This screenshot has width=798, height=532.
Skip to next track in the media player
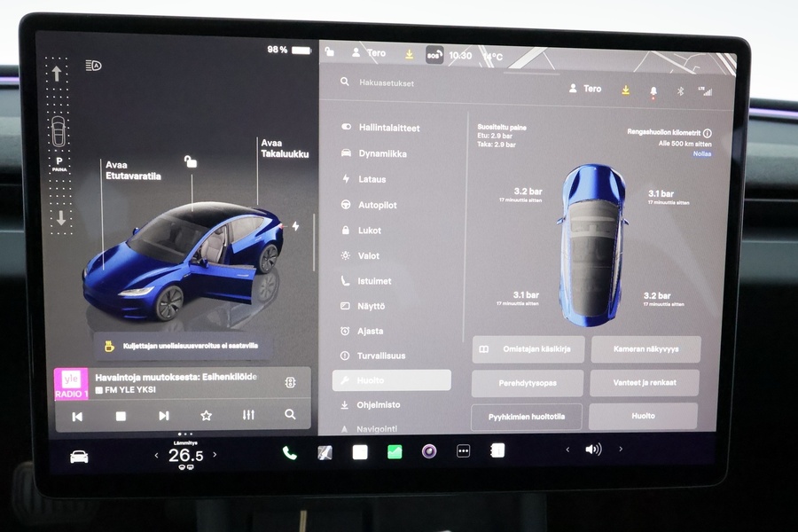tap(163, 414)
